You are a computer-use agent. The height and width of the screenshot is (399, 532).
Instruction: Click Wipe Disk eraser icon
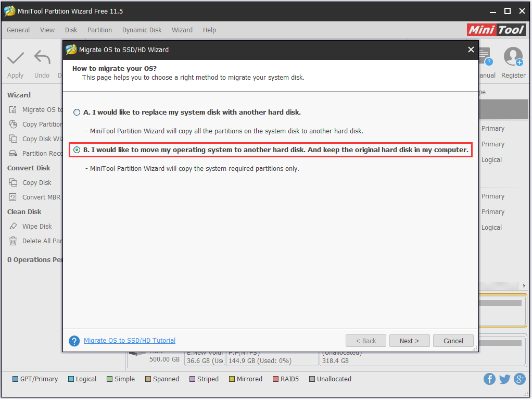(x=13, y=227)
